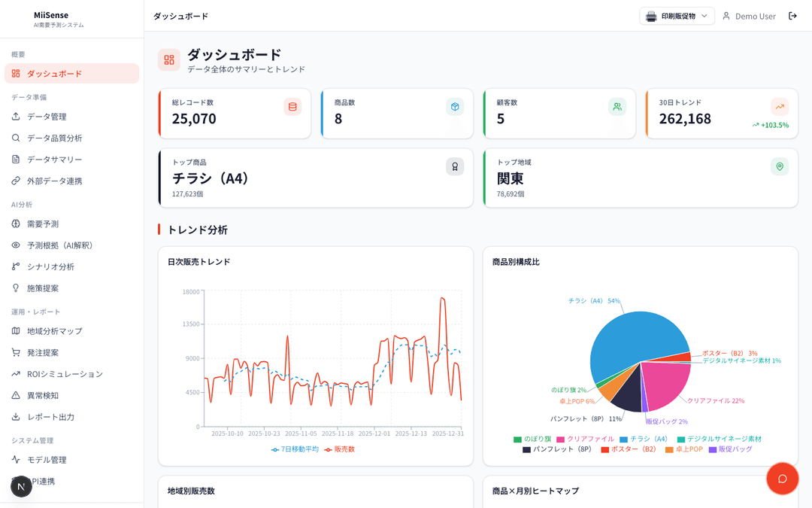Image resolution: width=812 pixels, height=508 pixels.
Task: Navigate to 需要予測
Action: (x=72, y=224)
